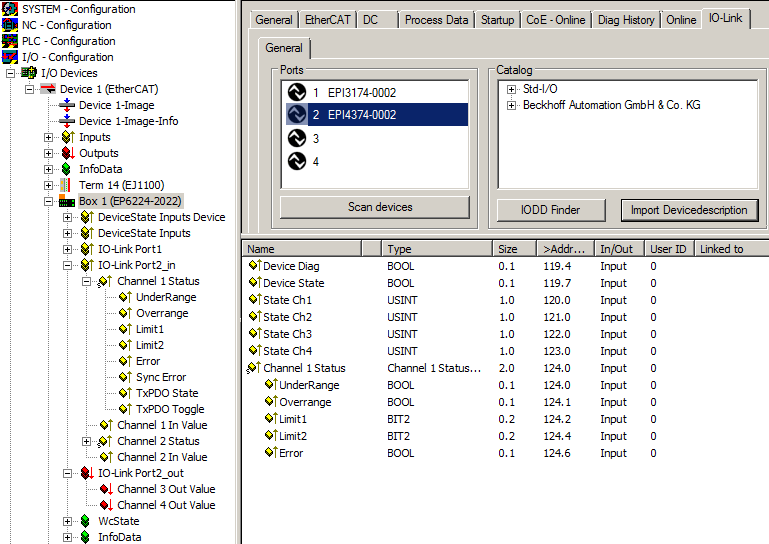Click the I/O Devices tree icon
Image resolution: width=769 pixels, height=544 pixels.
(29, 73)
